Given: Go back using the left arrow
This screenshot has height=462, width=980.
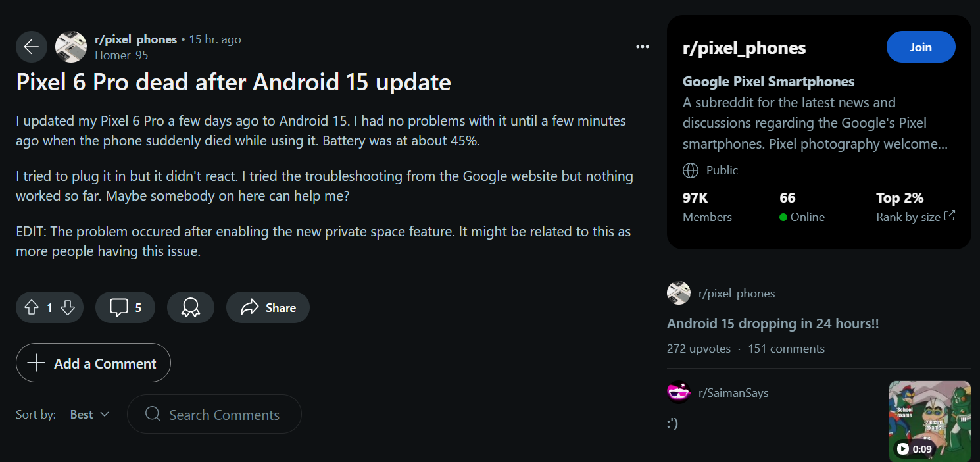Looking at the screenshot, I should (32, 47).
